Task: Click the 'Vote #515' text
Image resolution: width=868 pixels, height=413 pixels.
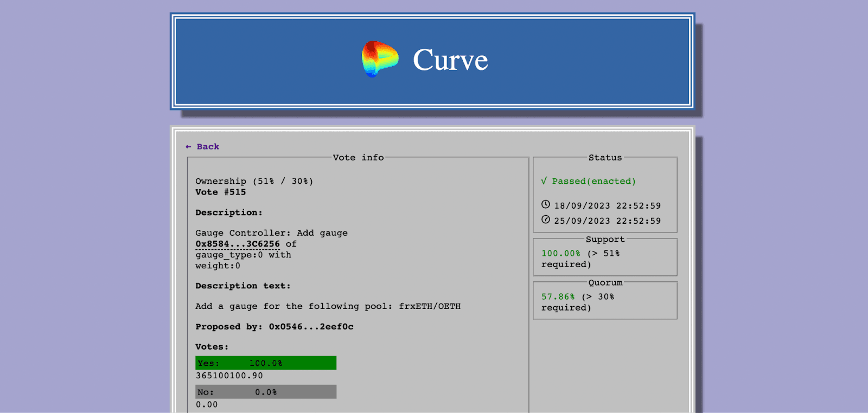Action: coord(221,192)
